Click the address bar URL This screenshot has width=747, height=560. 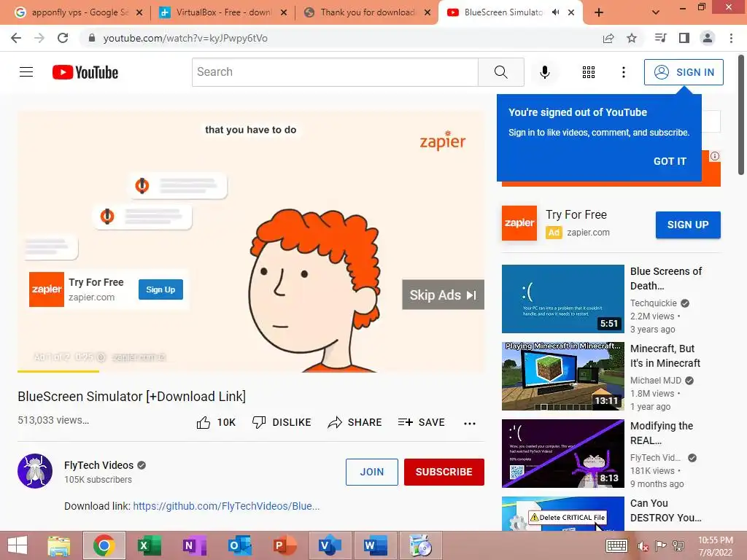(x=185, y=38)
